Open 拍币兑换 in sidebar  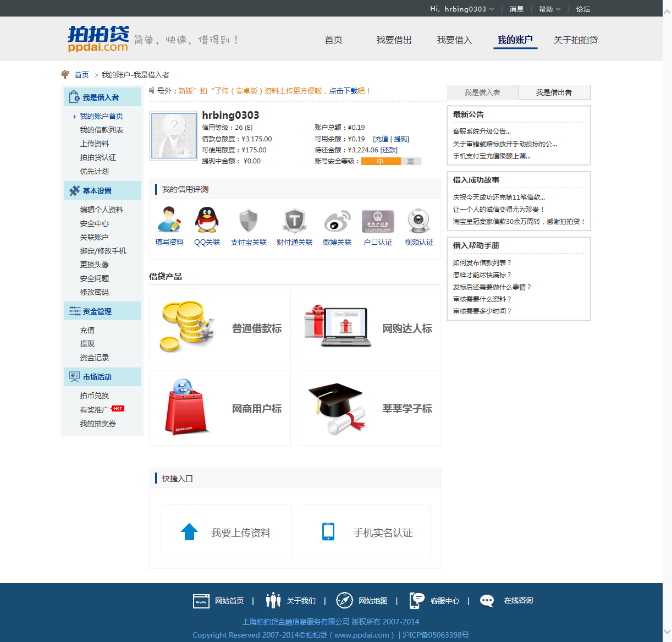[x=95, y=396]
